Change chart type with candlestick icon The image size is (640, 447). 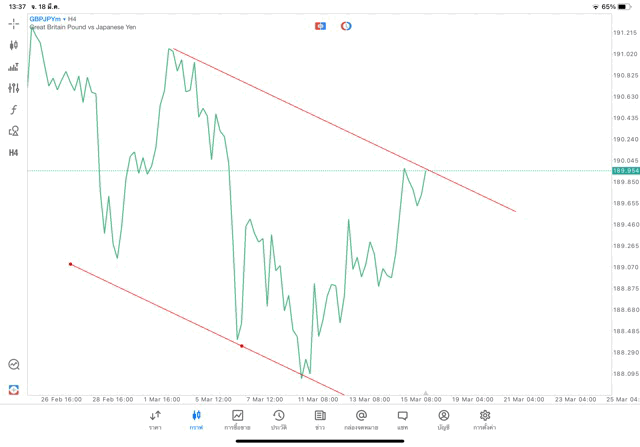click(14, 45)
